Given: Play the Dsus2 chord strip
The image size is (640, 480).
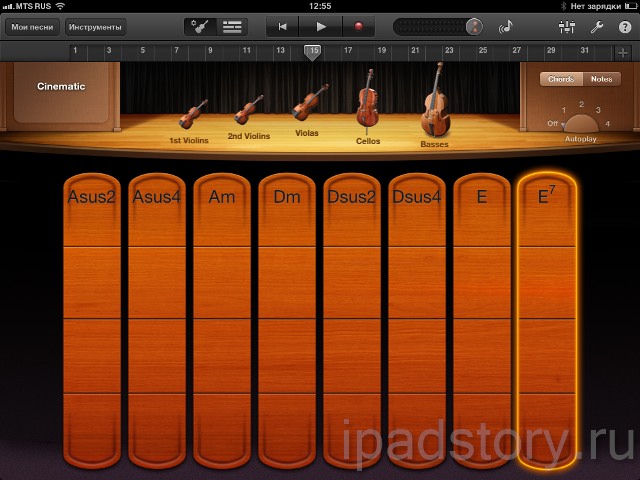Looking at the screenshot, I should tap(352, 320).
